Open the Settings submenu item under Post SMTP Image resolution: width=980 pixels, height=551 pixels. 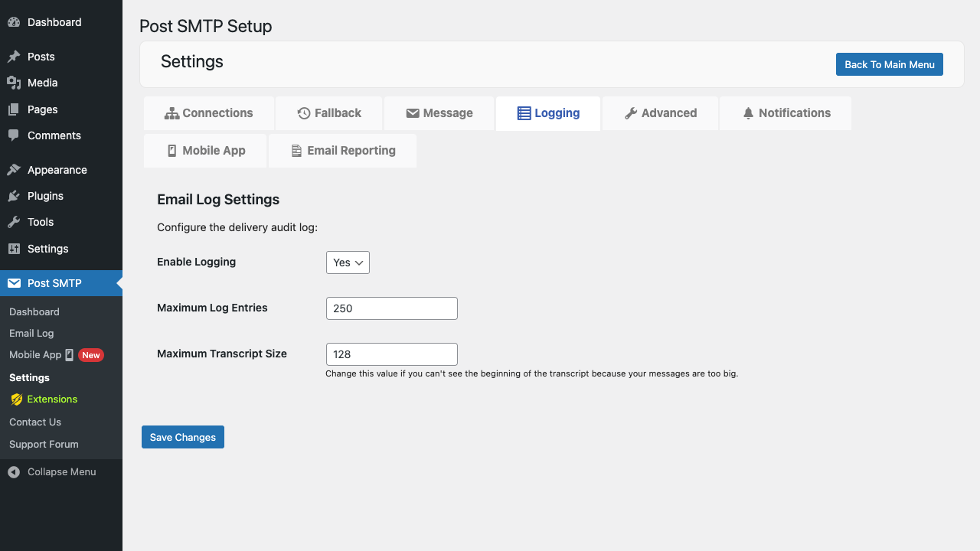(x=29, y=378)
